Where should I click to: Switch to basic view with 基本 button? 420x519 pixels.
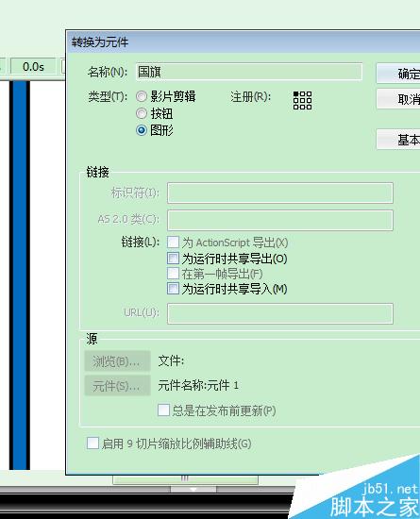tap(398, 140)
